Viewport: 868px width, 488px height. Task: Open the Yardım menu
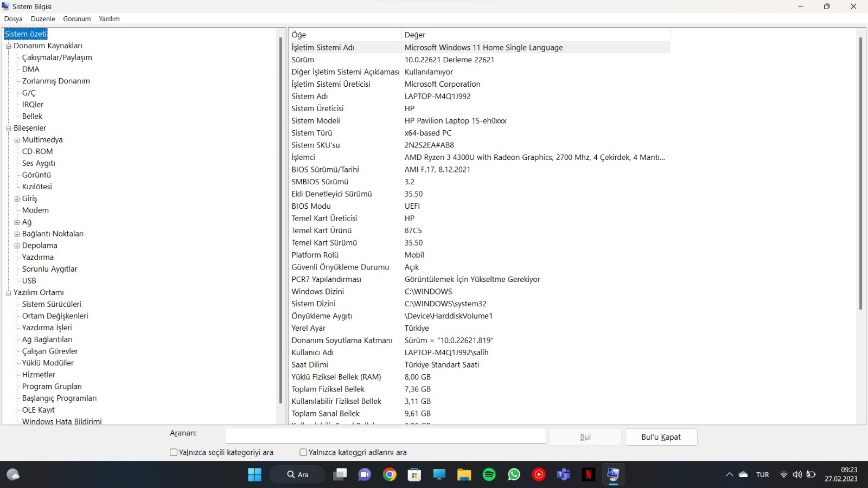coord(109,18)
